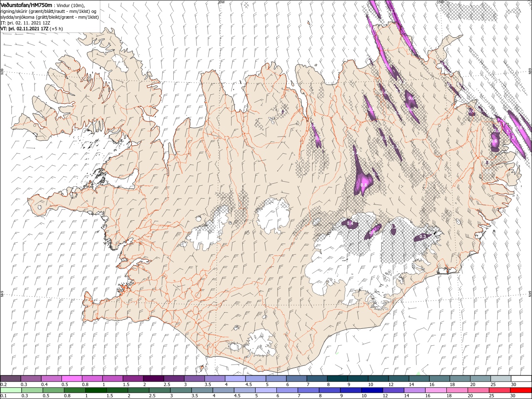Click the bottom-row legend label 0.1
The image size is (532, 399).
pyautogui.click(x=4, y=396)
